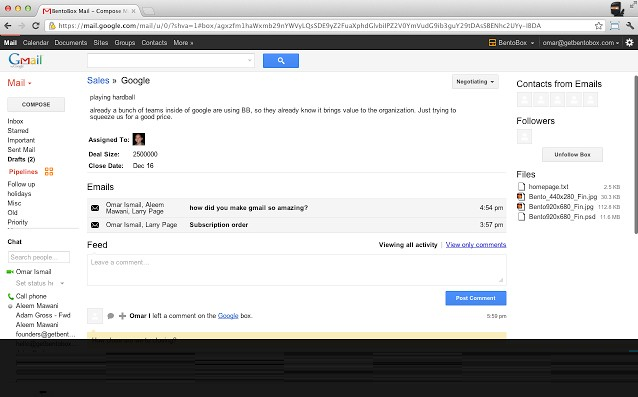The height and width of the screenshot is (397, 638).
Task: Click the Post Comment button
Action: pos(476,298)
